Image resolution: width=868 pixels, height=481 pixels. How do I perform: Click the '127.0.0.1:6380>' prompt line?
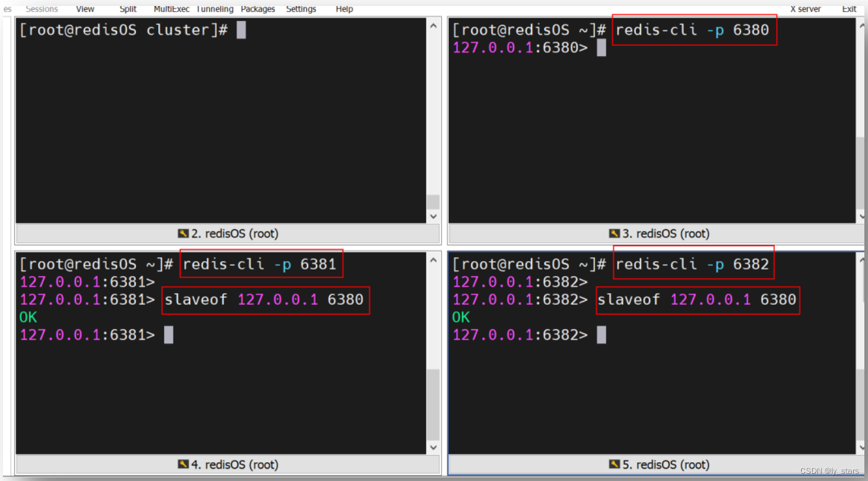tap(520, 47)
